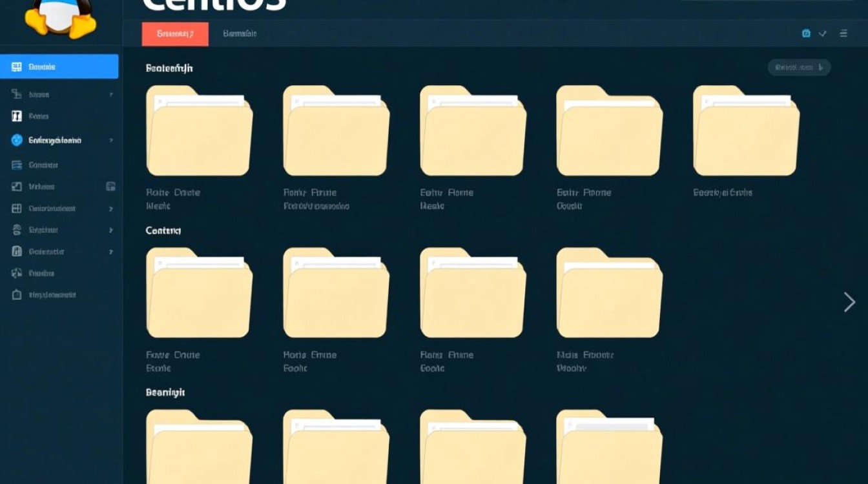Open the last folder in the second section
The width and height of the screenshot is (868, 484).
pos(610,293)
